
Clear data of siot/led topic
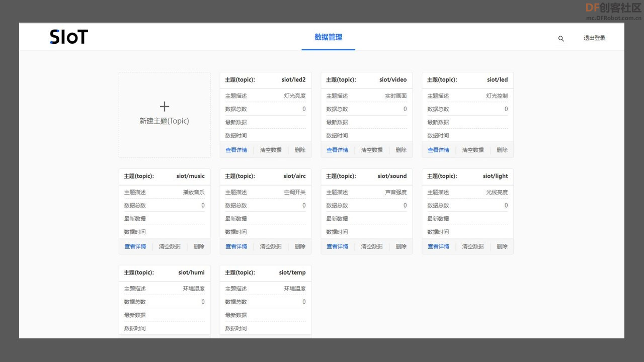pos(473,150)
